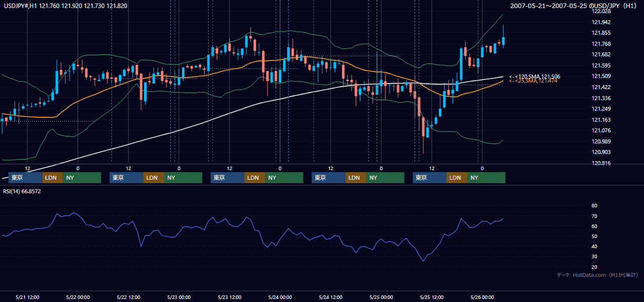Image resolution: width=644 pixels, height=302 pixels.
Task: Click RSI scale level 50
Action: (594, 236)
